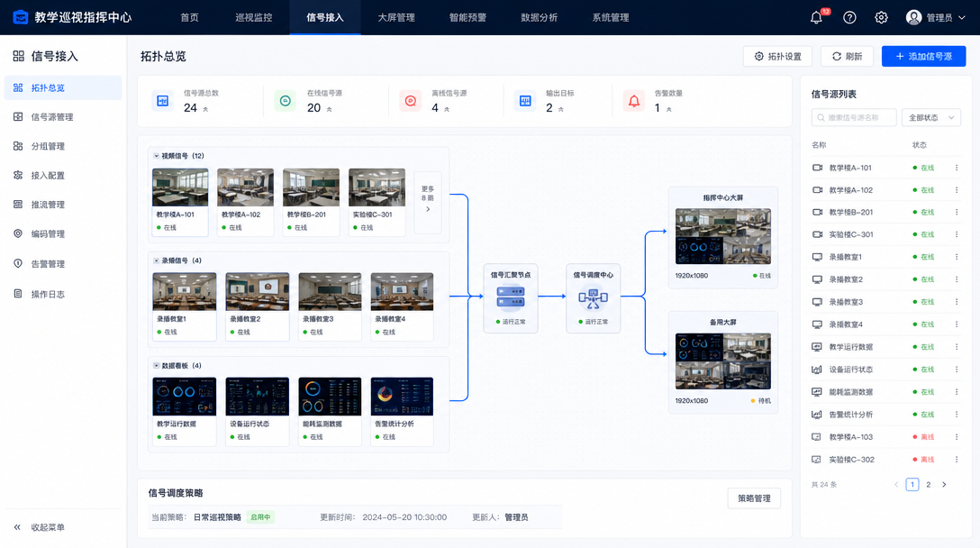The image size is (980, 548).
Task: Click the 教学巡视指挥中心 logo icon
Action: (21, 17)
